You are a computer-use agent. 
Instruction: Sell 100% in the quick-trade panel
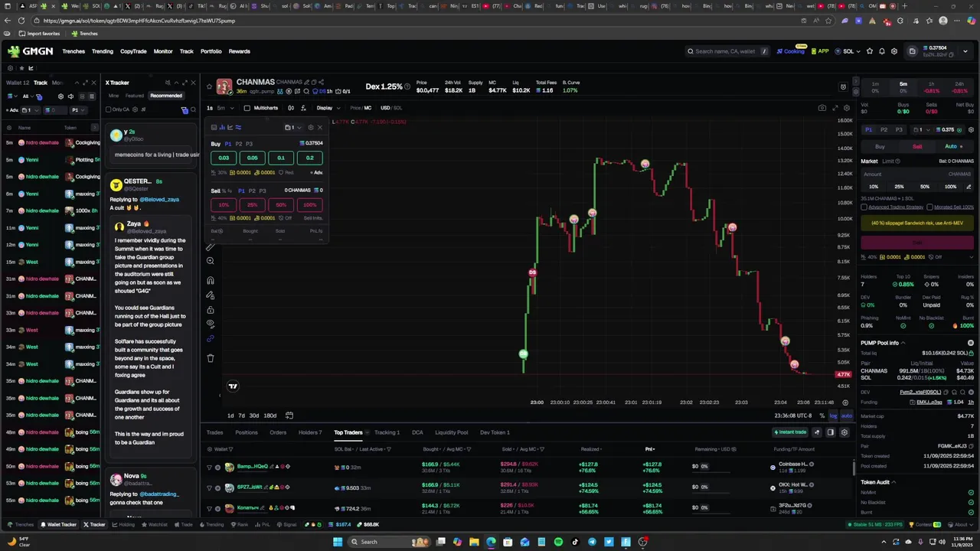309,204
